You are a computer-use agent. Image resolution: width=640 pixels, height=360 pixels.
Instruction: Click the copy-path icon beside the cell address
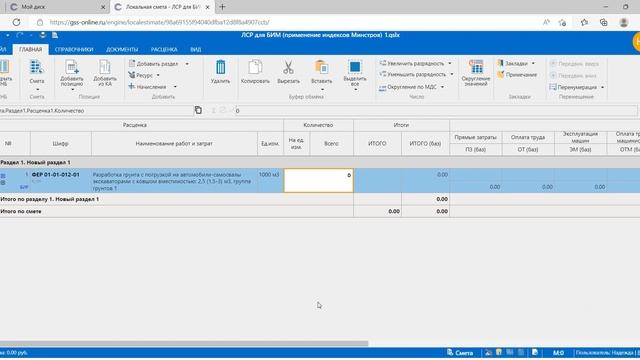pyautogui.click(x=198, y=110)
